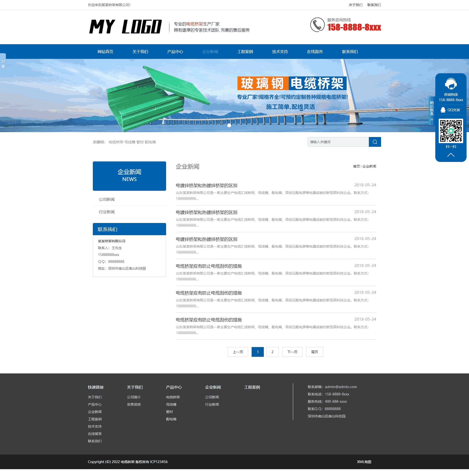
Task: Click the headset customer service icon
Action: 450,84
